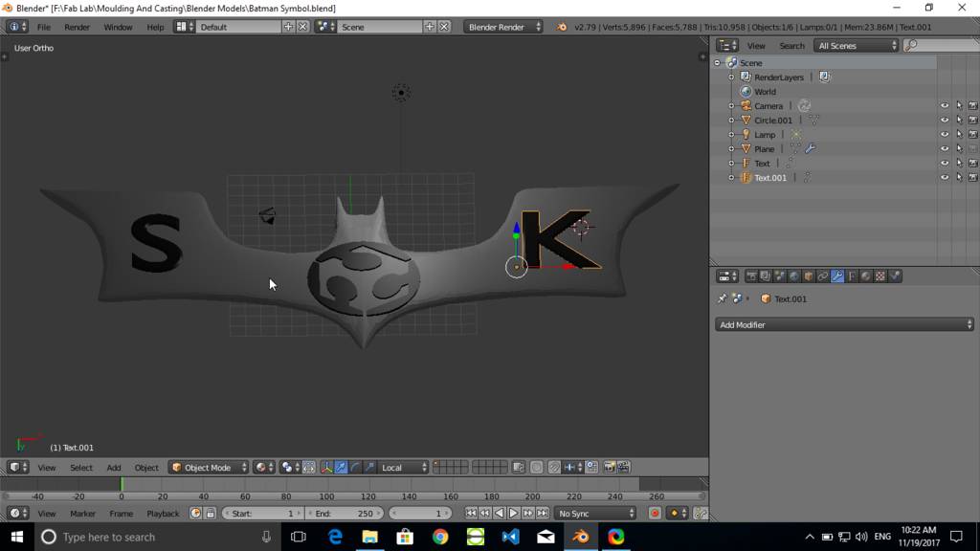The width and height of the screenshot is (980, 551).
Task: Expand the Camera tree item
Action: (x=731, y=105)
